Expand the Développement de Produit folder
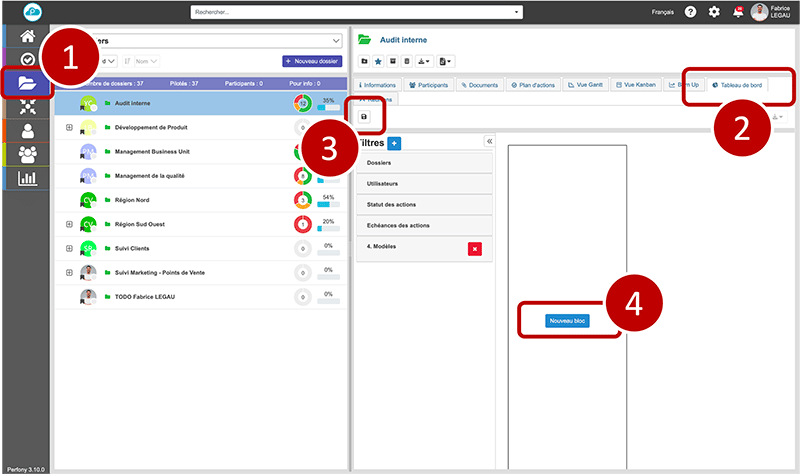Viewport: 800px width, 474px height. (69, 128)
